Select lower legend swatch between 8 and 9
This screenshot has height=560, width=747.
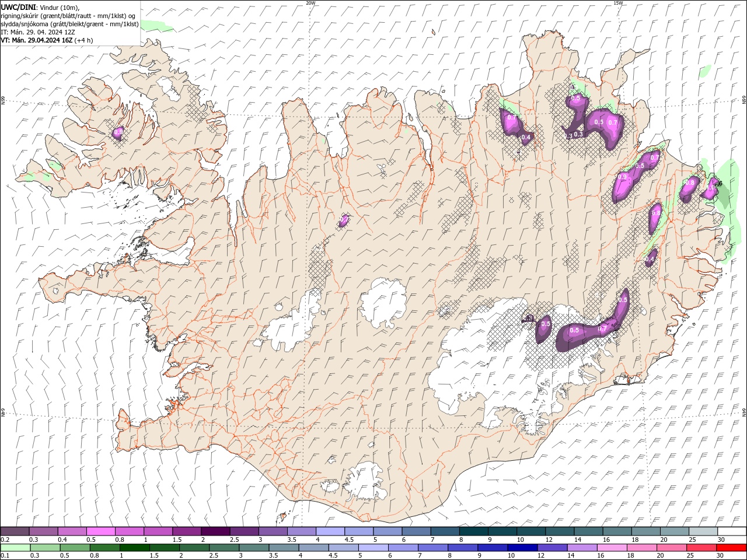(463, 548)
